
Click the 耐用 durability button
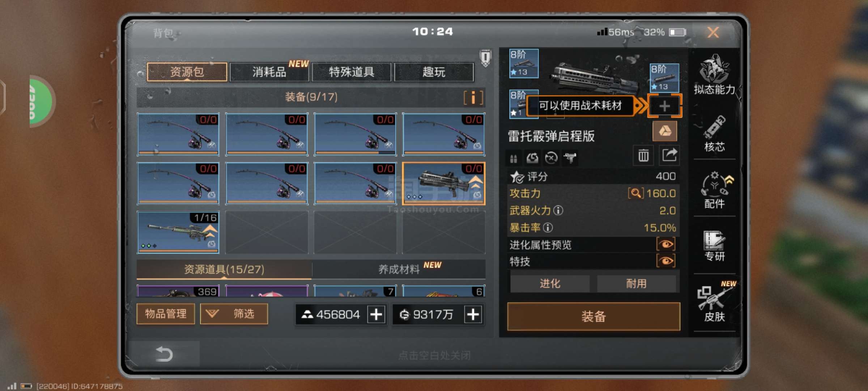tap(637, 283)
